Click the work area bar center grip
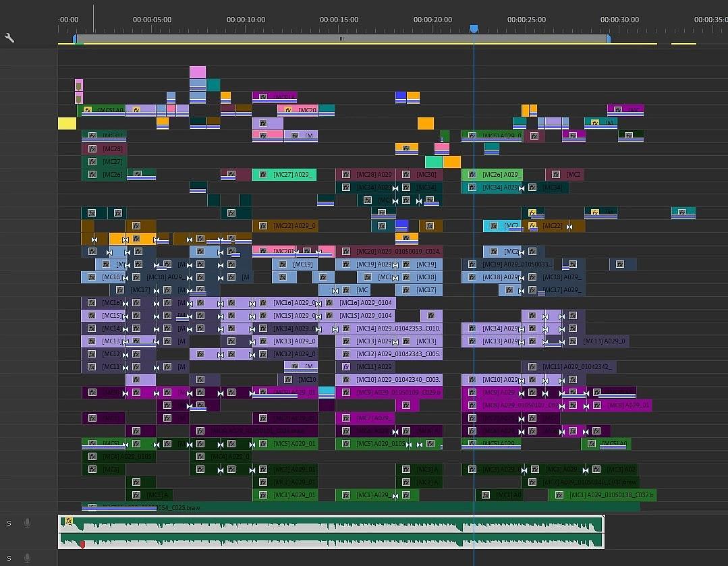 341,39
